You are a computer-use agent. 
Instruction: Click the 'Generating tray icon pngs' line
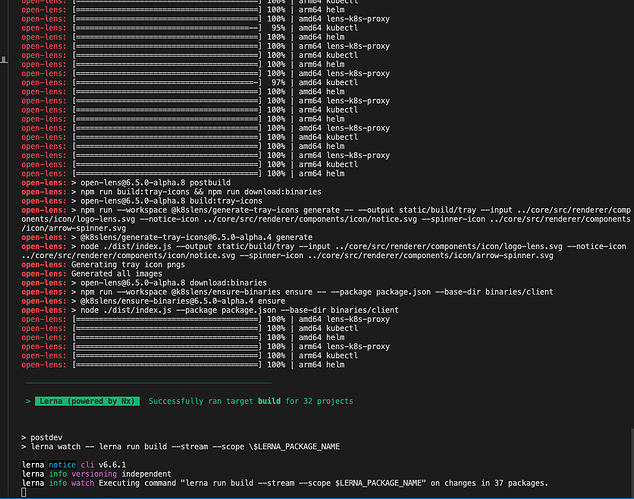103,265
